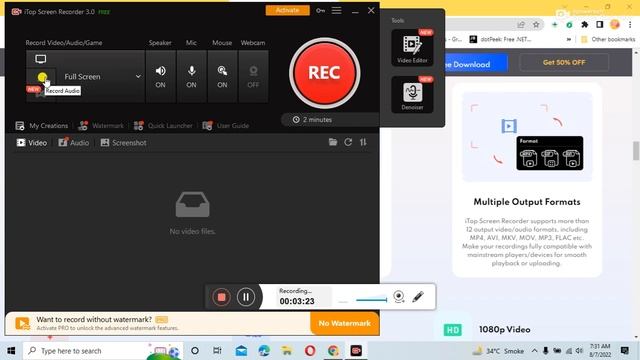Open the Chrome three-dot menu

pos(630,25)
